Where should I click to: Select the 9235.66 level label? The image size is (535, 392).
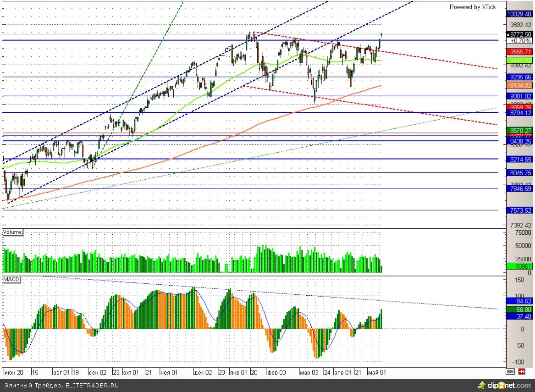[519, 77]
